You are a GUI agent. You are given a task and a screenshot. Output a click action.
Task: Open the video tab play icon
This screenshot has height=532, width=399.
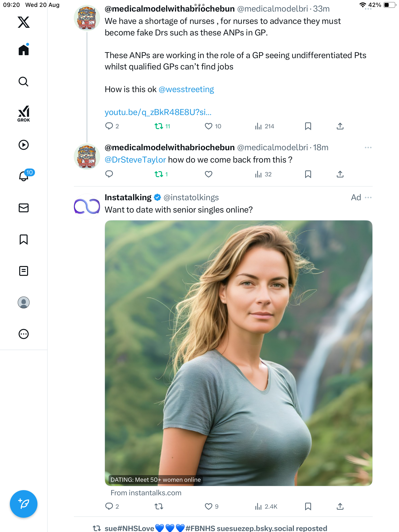pyautogui.click(x=24, y=145)
